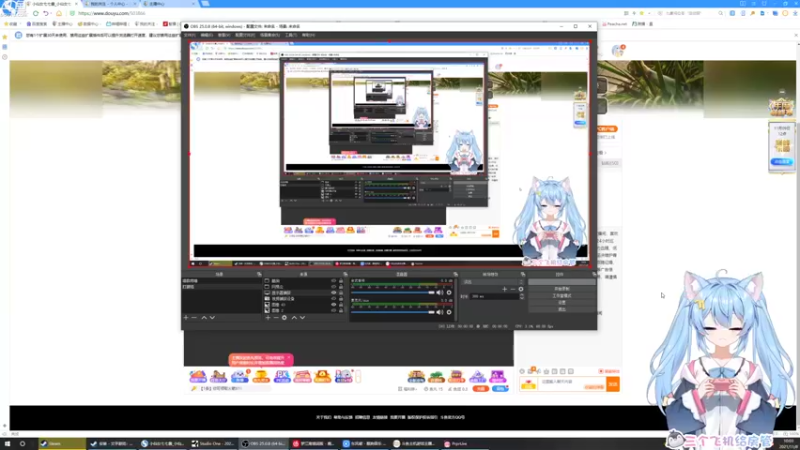Open the Scene Collection menu in OBS
Image resolution: width=800 pixels, height=450 pixels.
tap(270, 35)
